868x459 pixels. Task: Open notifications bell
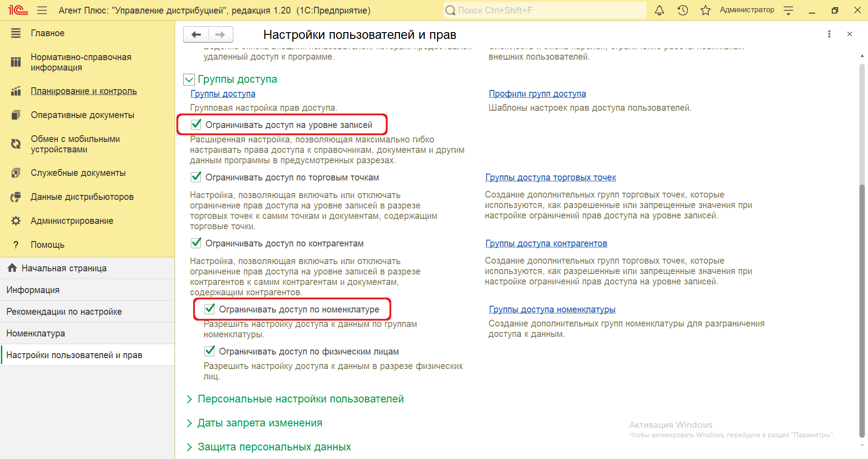[x=659, y=10]
